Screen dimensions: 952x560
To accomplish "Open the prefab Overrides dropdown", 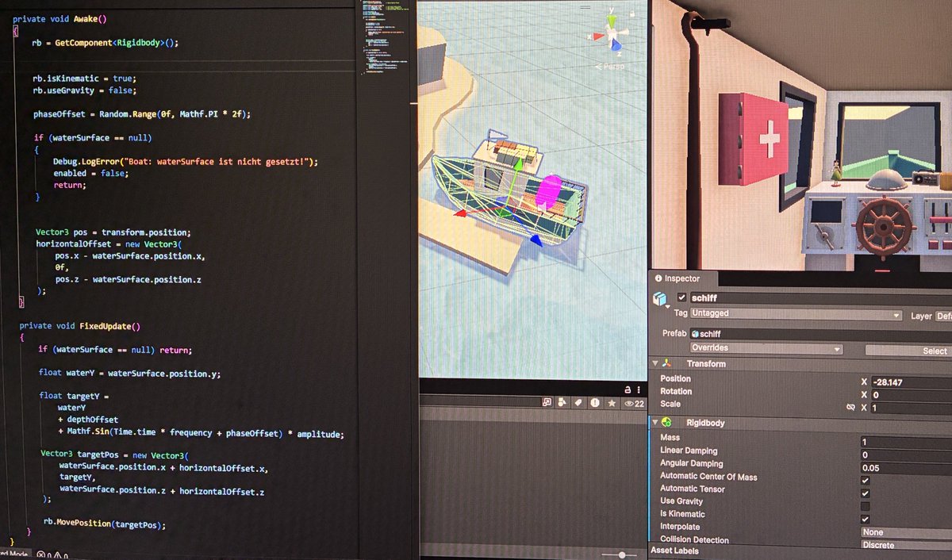I will click(x=766, y=348).
